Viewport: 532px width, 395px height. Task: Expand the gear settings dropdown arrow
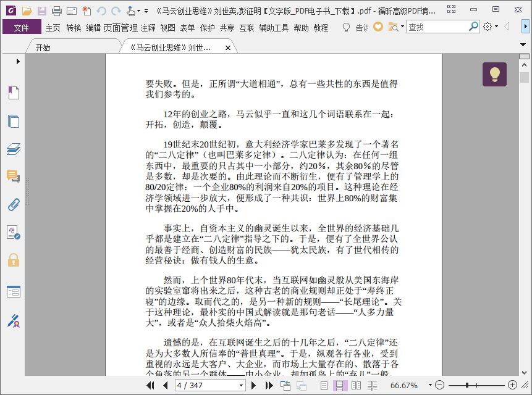496,27
